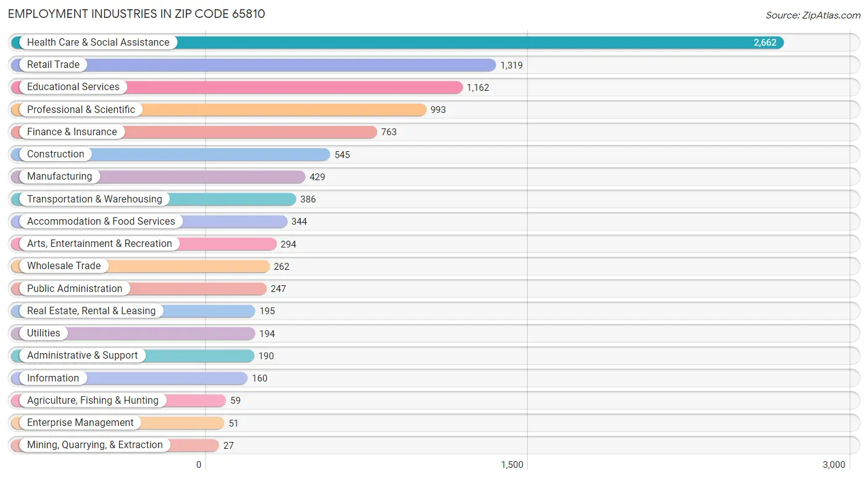The height and width of the screenshot is (479, 868).
Task: Click the Educational Services label
Action: (73, 87)
